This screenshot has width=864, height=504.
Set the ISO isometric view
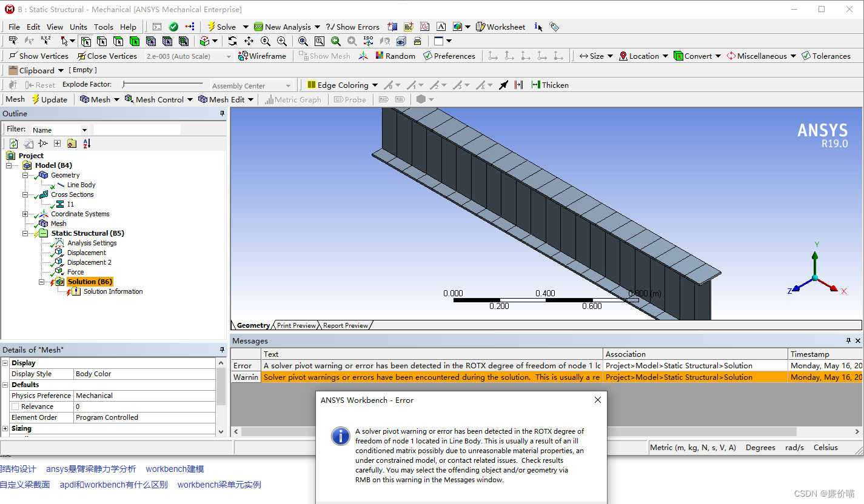[369, 41]
